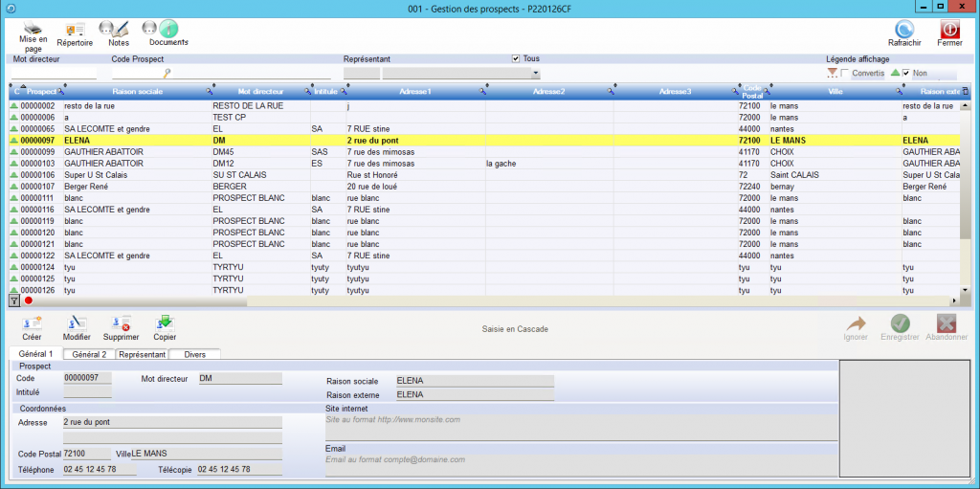Switch to the Divers tab
This screenshot has width=980, height=489.
click(x=194, y=354)
